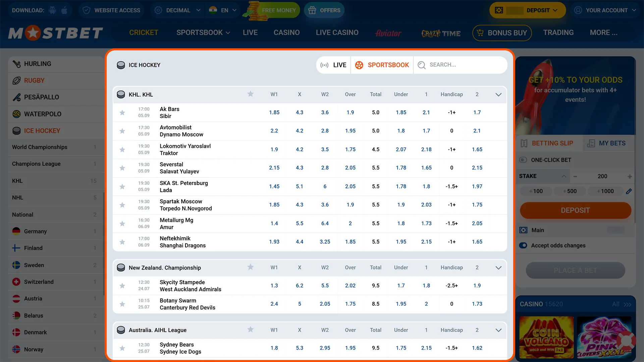Download the iOS app via apple icon
Viewport: 644px width, 362px height.
click(x=64, y=10)
